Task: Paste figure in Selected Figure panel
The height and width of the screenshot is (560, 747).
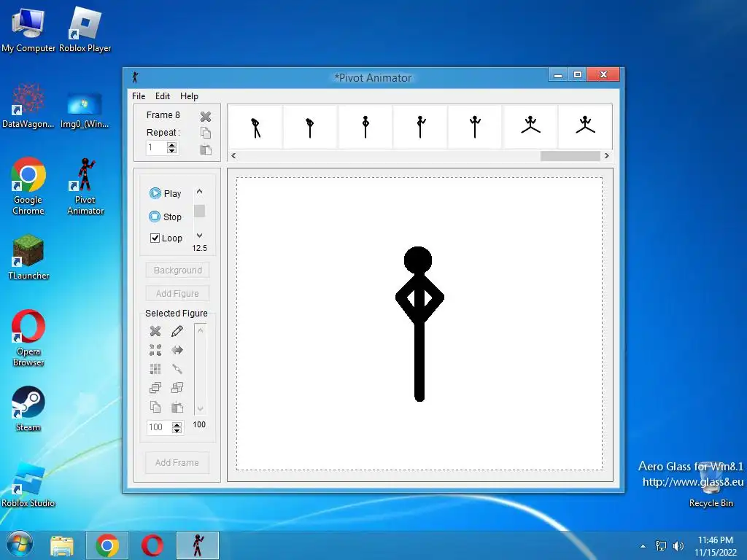Action: tap(177, 407)
